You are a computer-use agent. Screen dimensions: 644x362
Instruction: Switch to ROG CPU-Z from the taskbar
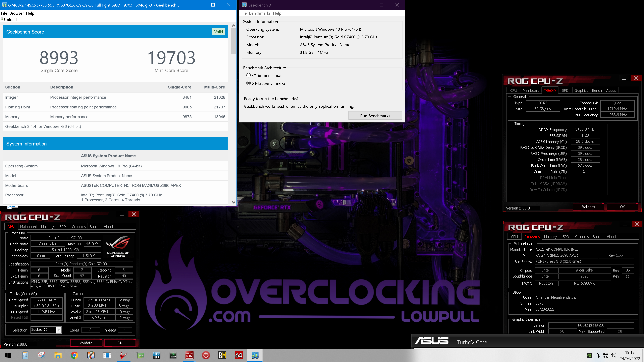190,355
